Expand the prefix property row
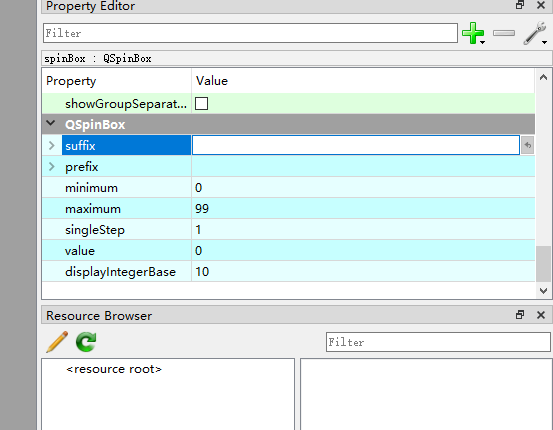This screenshot has width=553, height=430. click(x=52, y=166)
